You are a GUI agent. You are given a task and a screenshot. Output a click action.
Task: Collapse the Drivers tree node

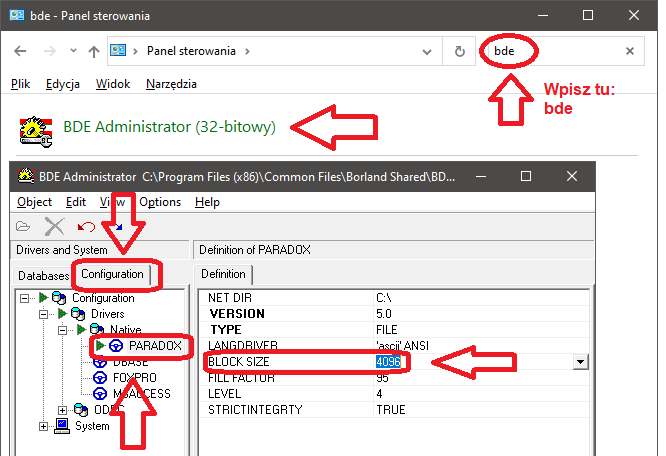point(43,315)
